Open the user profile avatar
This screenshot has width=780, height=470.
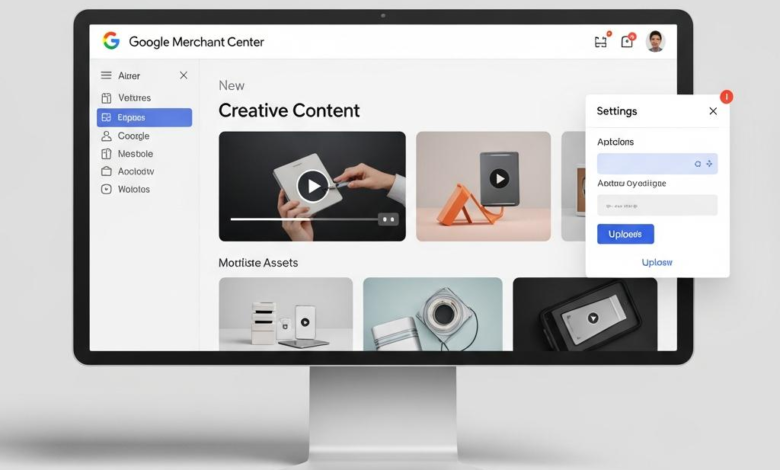click(655, 41)
